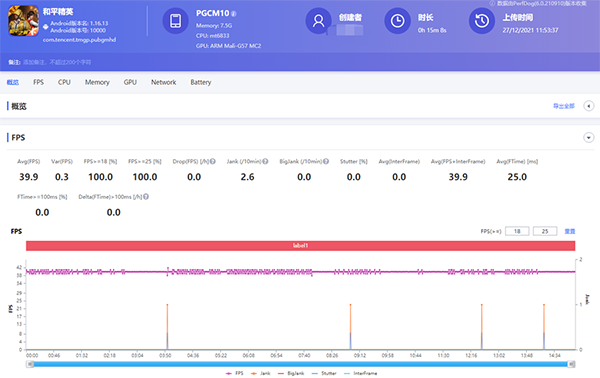Click help icon beside Delta(FTime)>100ms
The height and width of the screenshot is (378, 600).
coord(146,197)
